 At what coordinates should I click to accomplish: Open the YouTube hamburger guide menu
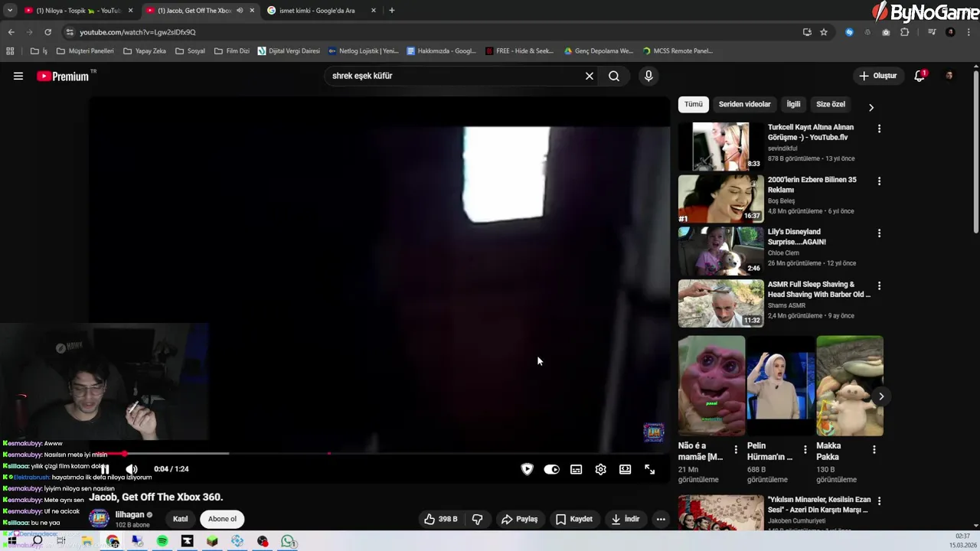tap(18, 76)
